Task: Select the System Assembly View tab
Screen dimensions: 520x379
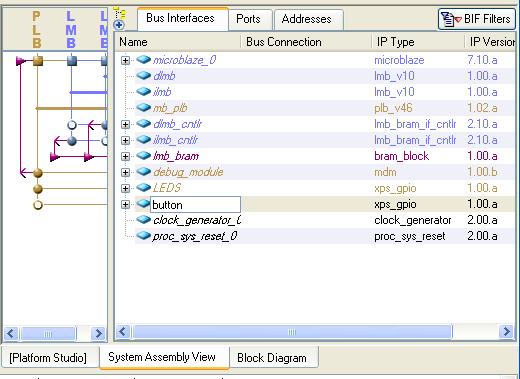Action: point(164,357)
